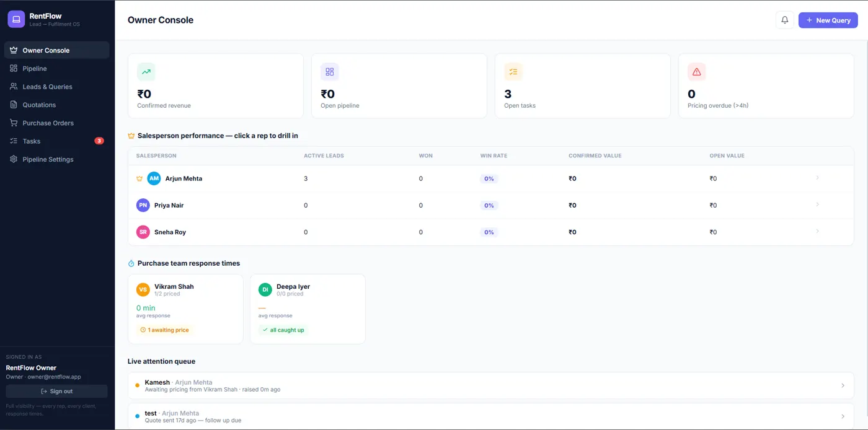This screenshot has height=430, width=868.
Task: Click the VS avatar for Vikram Shah
Action: tap(143, 289)
